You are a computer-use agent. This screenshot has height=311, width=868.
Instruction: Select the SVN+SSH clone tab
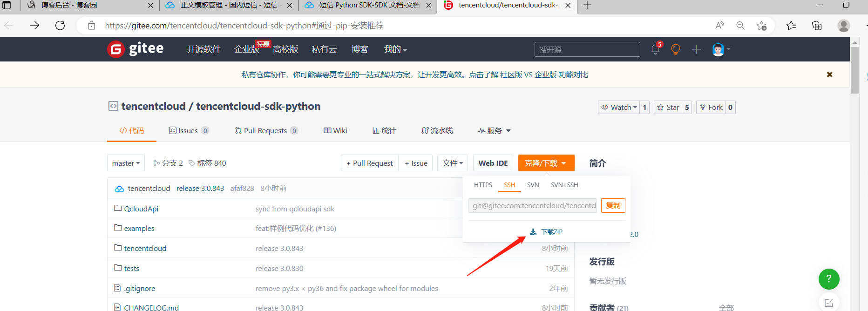coord(564,185)
